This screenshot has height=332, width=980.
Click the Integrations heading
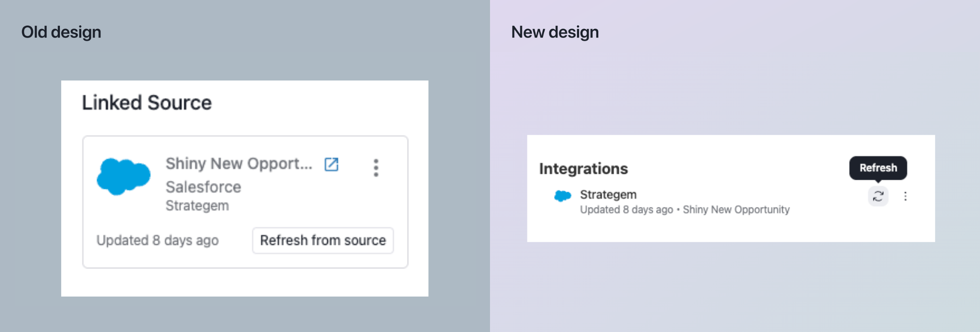pyautogui.click(x=583, y=169)
